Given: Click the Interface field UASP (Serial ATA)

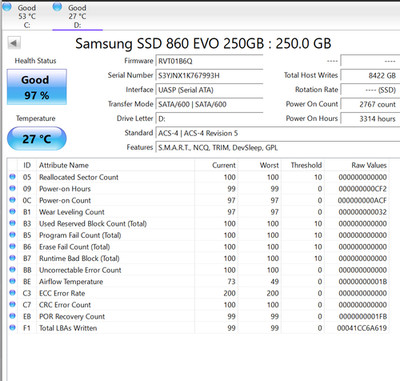Looking at the screenshot, I should tap(209, 90).
